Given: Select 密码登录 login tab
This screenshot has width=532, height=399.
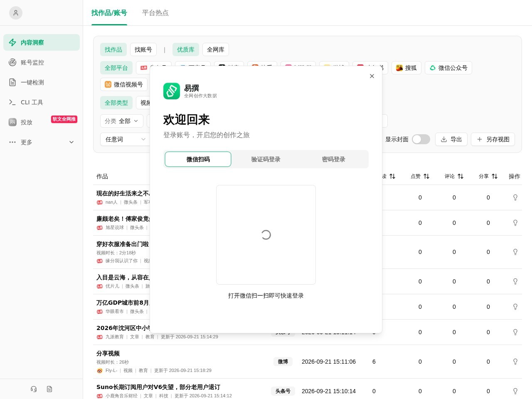Looking at the screenshot, I should point(334,159).
